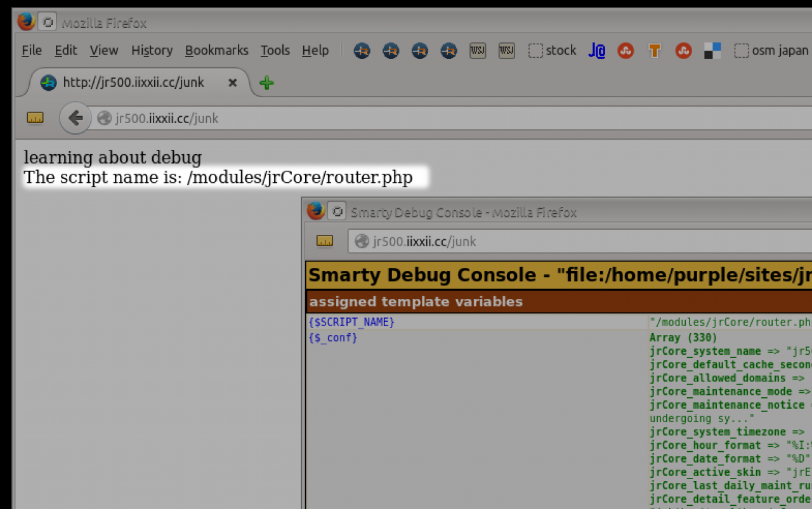Open a new tab with green plus
Screen dimensions: 812x509
[266, 83]
